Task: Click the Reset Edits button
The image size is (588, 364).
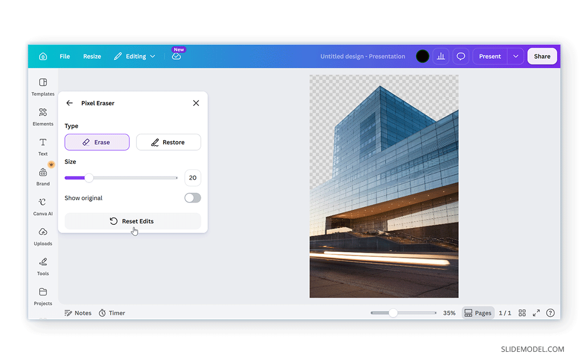Action: [133, 221]
